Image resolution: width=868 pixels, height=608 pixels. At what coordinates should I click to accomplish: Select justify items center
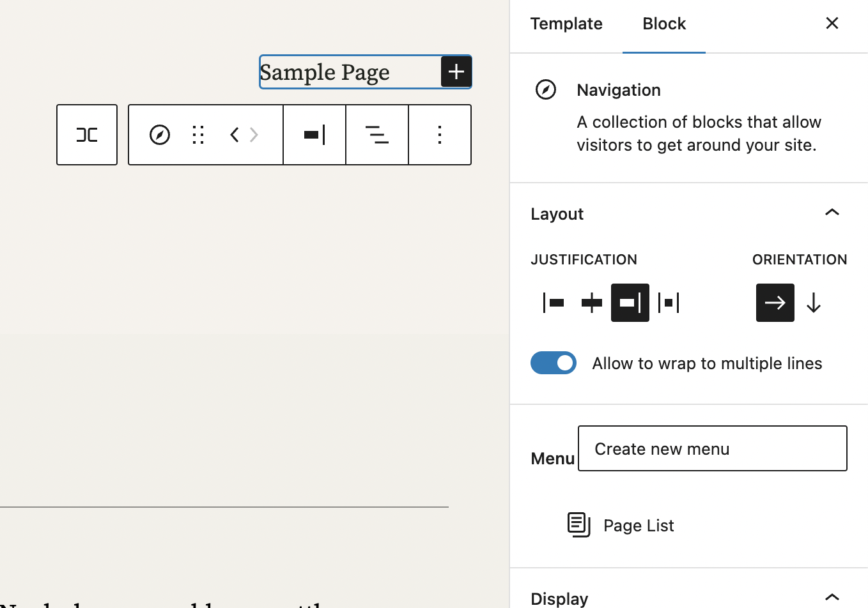pyautogui.click(x=592, y=303)
